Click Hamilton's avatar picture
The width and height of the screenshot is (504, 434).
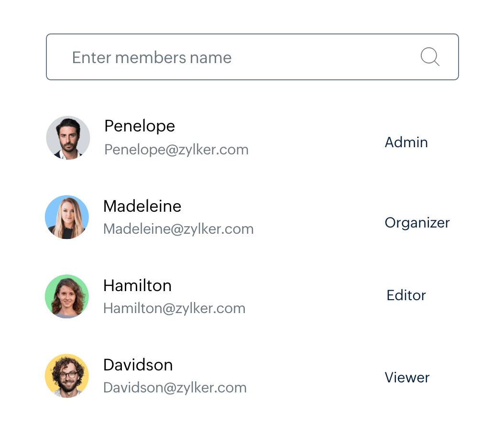[67, 296]
